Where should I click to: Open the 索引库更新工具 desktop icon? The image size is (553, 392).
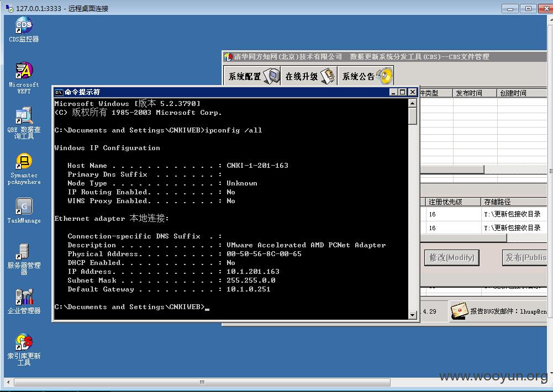24,349
